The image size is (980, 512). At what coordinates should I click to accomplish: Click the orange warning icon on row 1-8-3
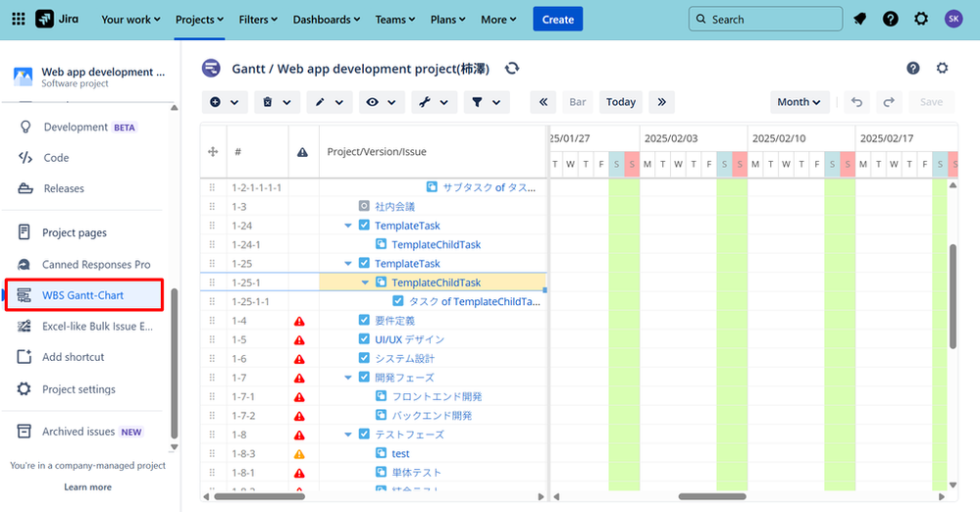pyautogui.click(x=299, y=454)
